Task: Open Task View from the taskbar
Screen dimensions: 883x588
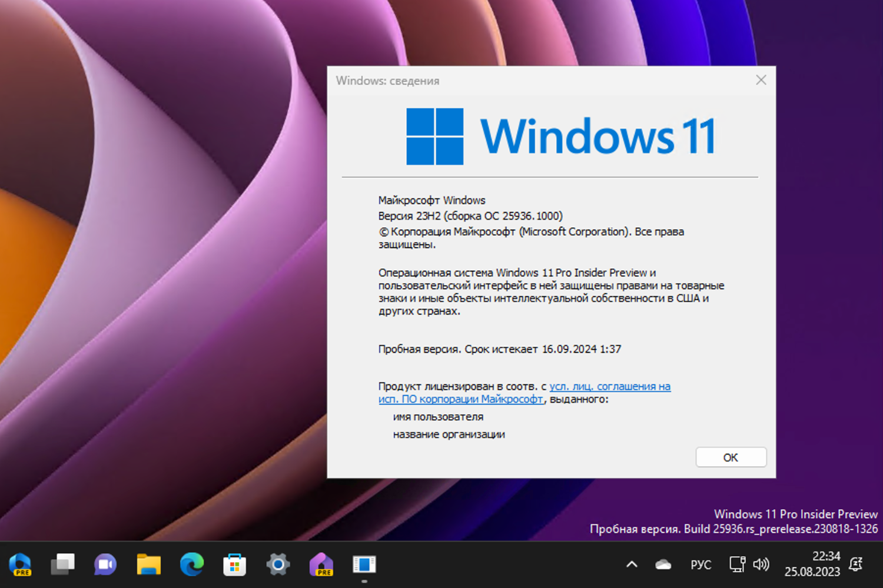Action: (x=62, y=564)
